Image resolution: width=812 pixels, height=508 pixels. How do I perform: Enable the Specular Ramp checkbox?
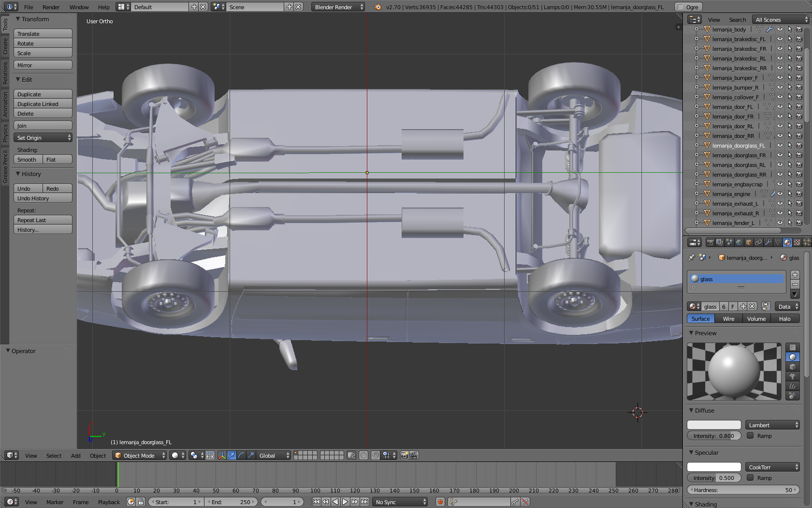pos(750,478)
